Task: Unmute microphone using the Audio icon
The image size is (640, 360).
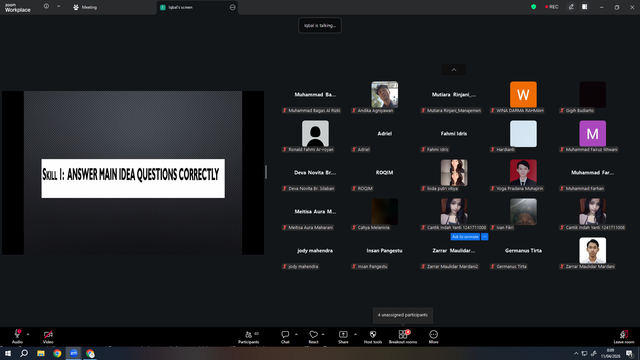Action: click(x=17, y=334)
